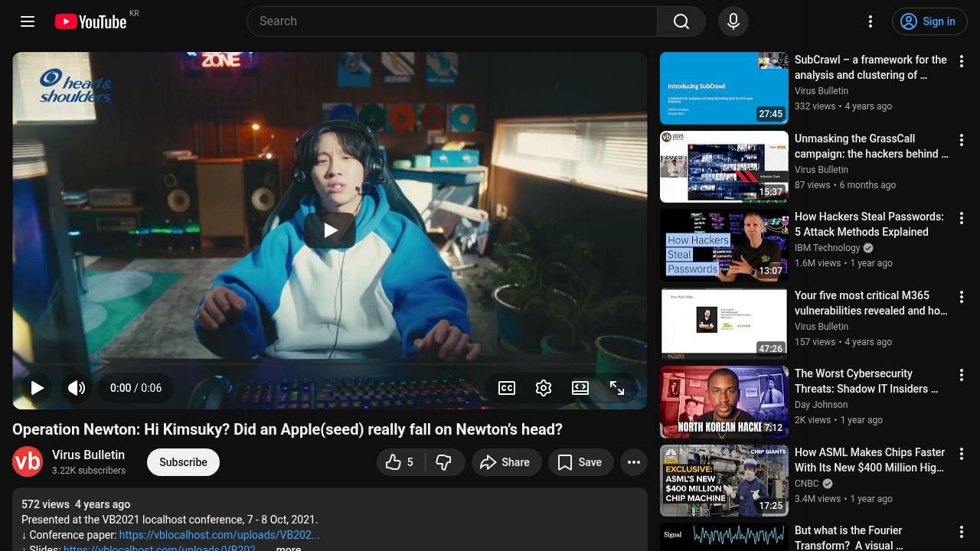
Task: Open title 'Your five most critical M365'
Action: 871,303
